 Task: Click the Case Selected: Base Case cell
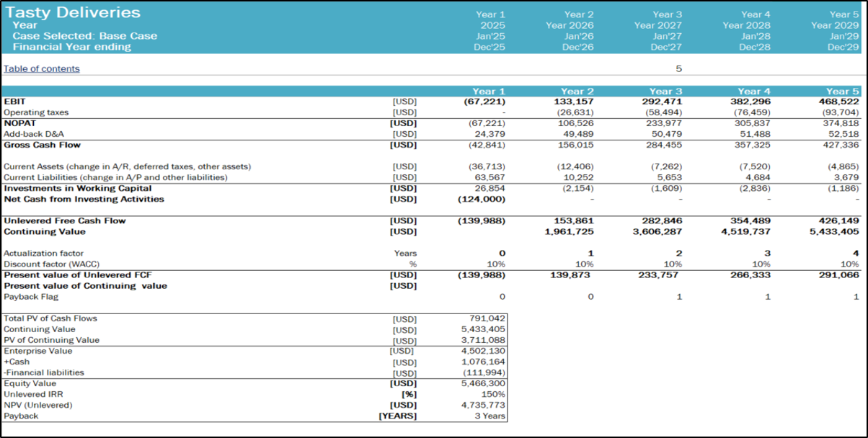[84, 36]
